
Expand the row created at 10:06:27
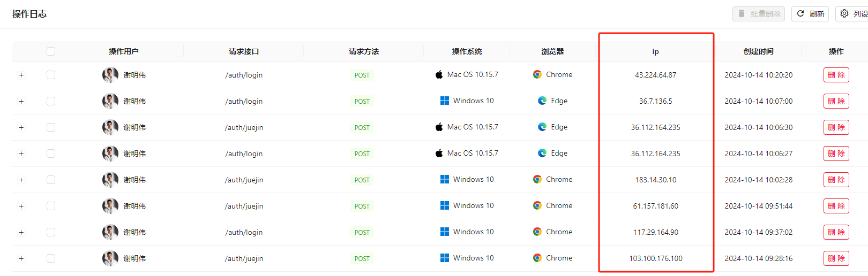(x=21, y=154)
